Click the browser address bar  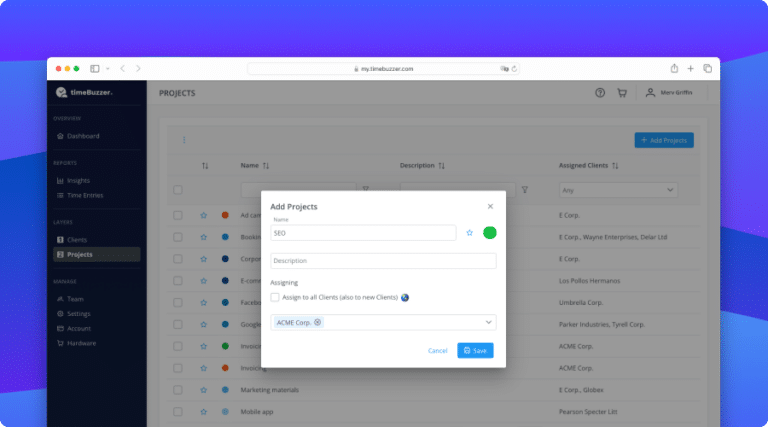pyautogui.click(x=383, y=69)
